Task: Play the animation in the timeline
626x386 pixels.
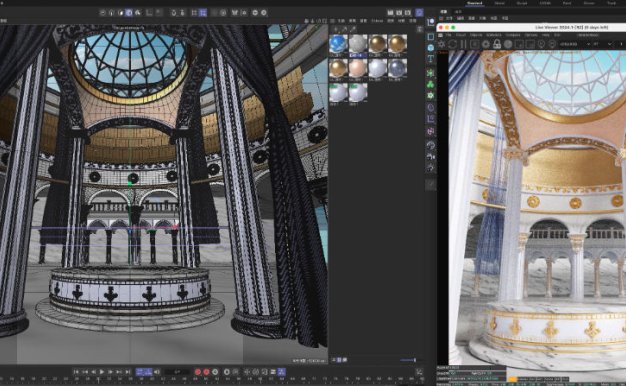Action: coord(102,372)
